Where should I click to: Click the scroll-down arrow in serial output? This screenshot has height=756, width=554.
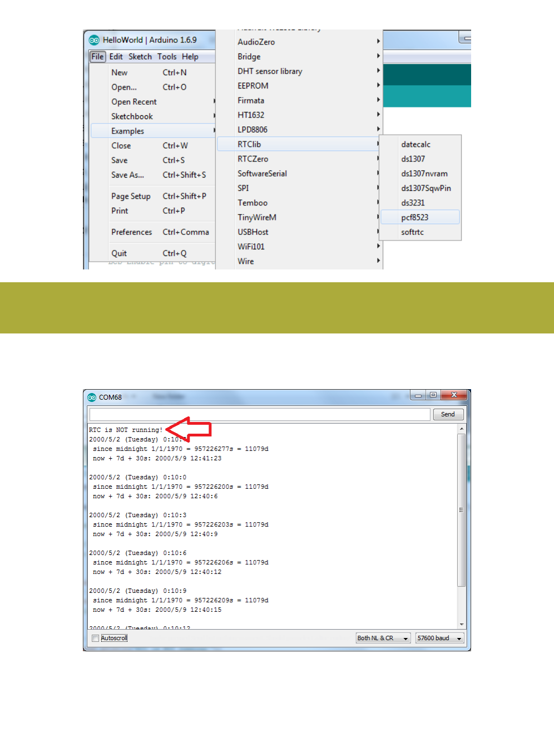click(462, 625)
